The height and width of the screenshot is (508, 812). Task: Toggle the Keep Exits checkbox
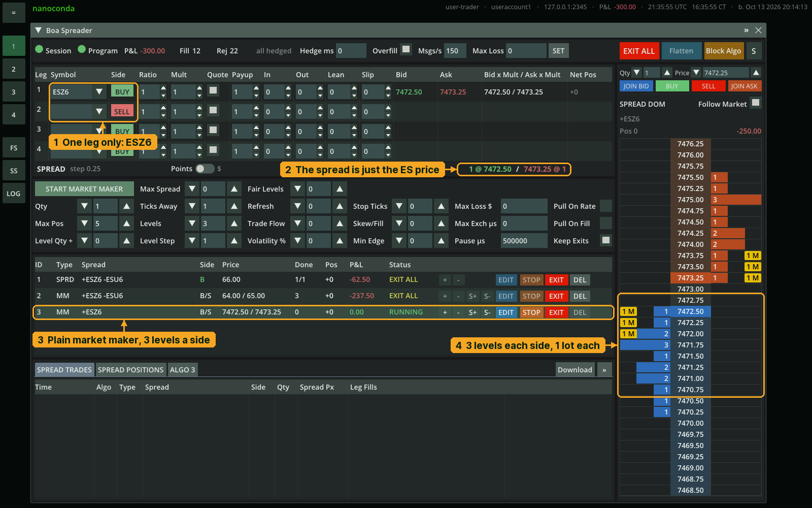(x=606, y=240)
